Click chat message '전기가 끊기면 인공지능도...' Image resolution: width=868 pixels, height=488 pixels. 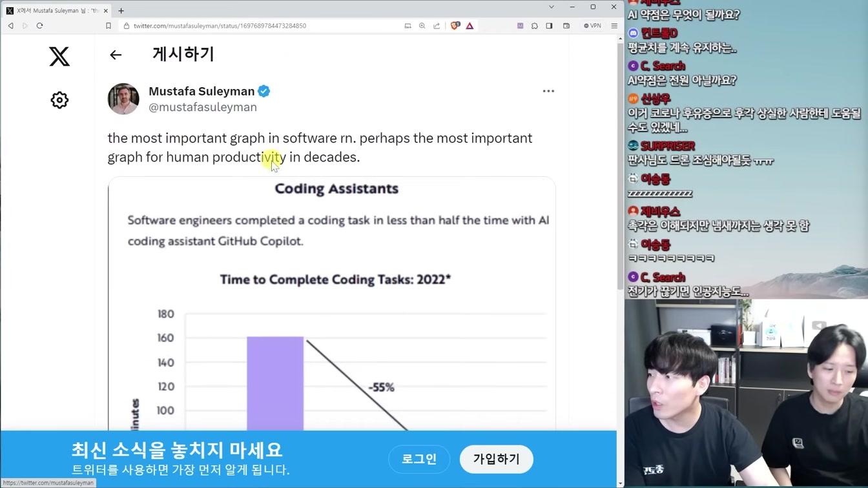688,292
